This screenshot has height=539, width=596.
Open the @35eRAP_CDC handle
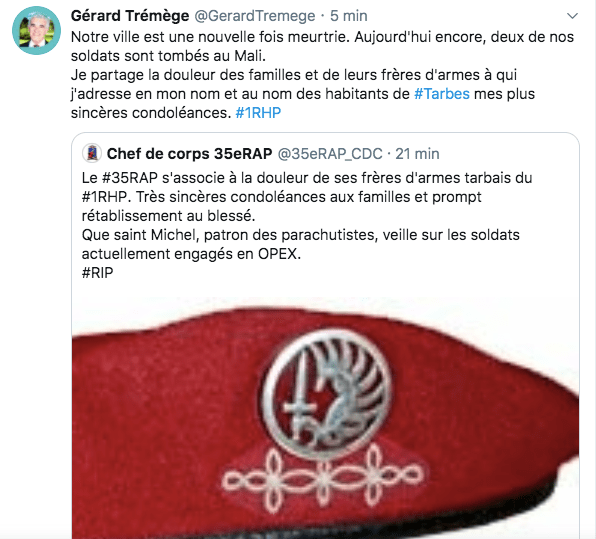click(330, 154)
